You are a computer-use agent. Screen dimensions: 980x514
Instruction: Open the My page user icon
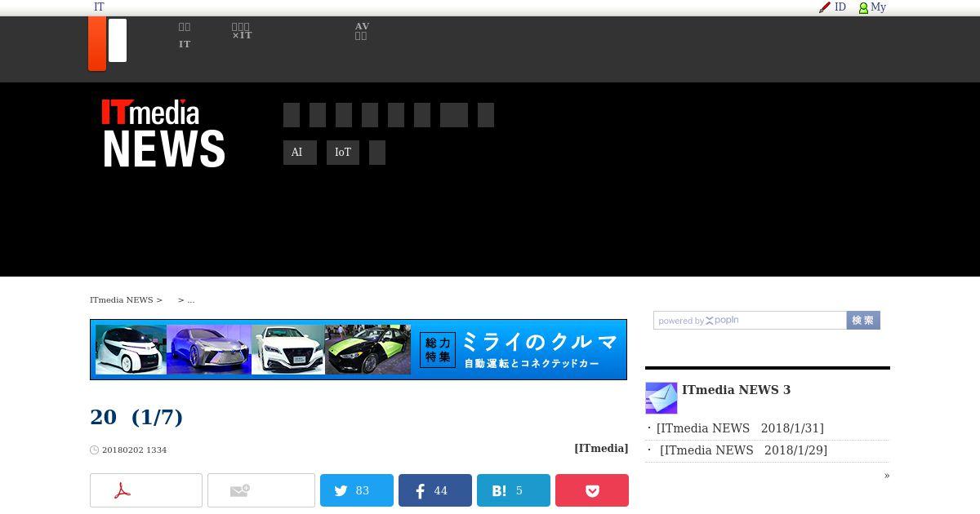click(x=863, y=7)
